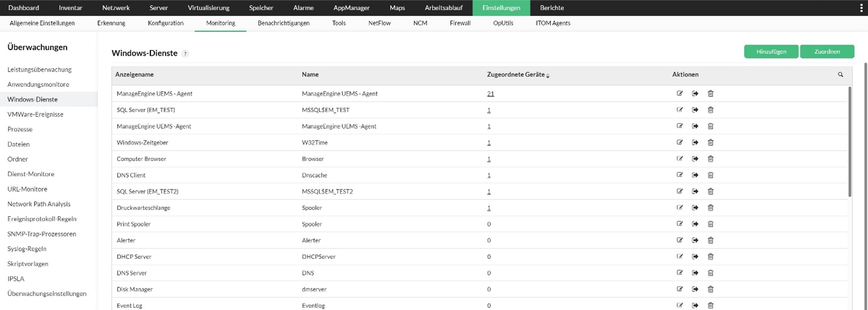
Task: Select SNMP-Trap-Prozessoren in the sidebar
Action: point(42,234)
